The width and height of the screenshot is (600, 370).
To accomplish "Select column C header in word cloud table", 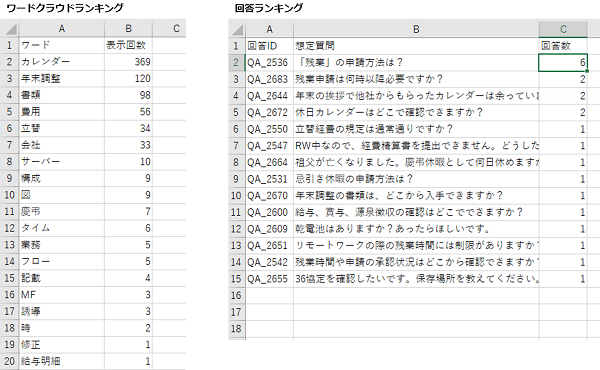I will click(x=176, y=28).
